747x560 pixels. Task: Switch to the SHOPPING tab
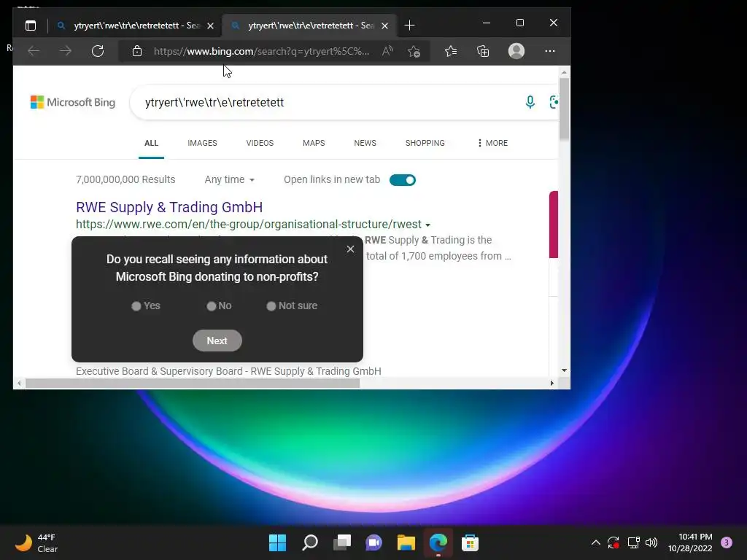point(425,143)
